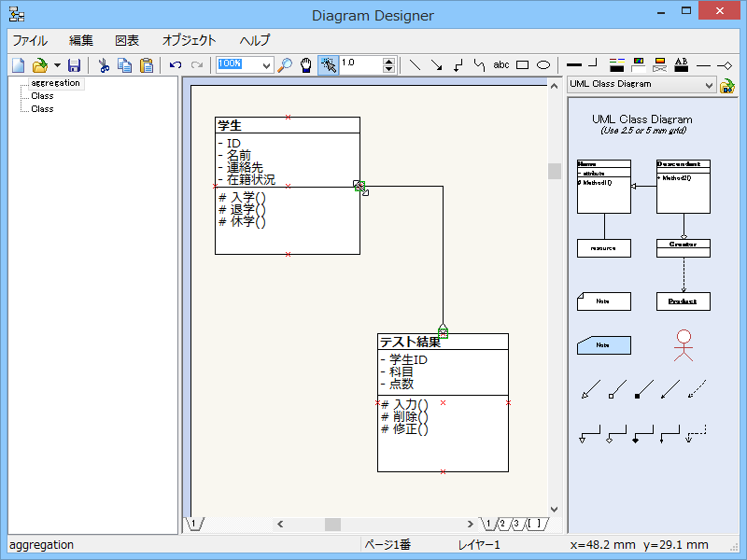
Task: Select the arrow line tool
Action: 436,65
